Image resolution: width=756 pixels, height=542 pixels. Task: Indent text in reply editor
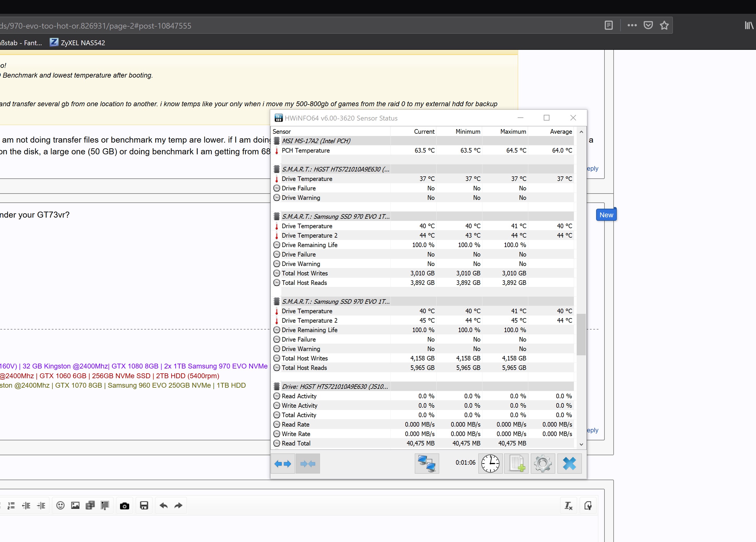pos(41,505)
